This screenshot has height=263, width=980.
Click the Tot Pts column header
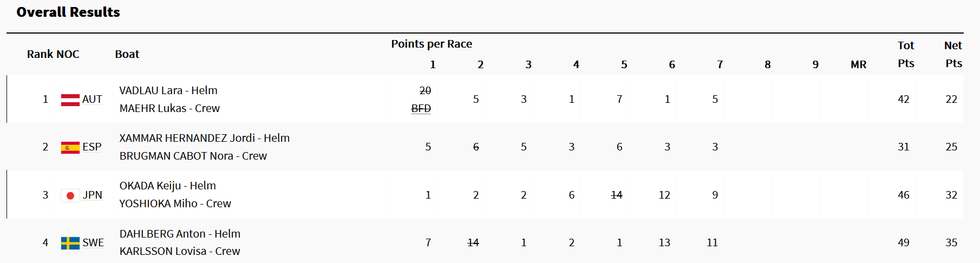click(x=906, y=54)
